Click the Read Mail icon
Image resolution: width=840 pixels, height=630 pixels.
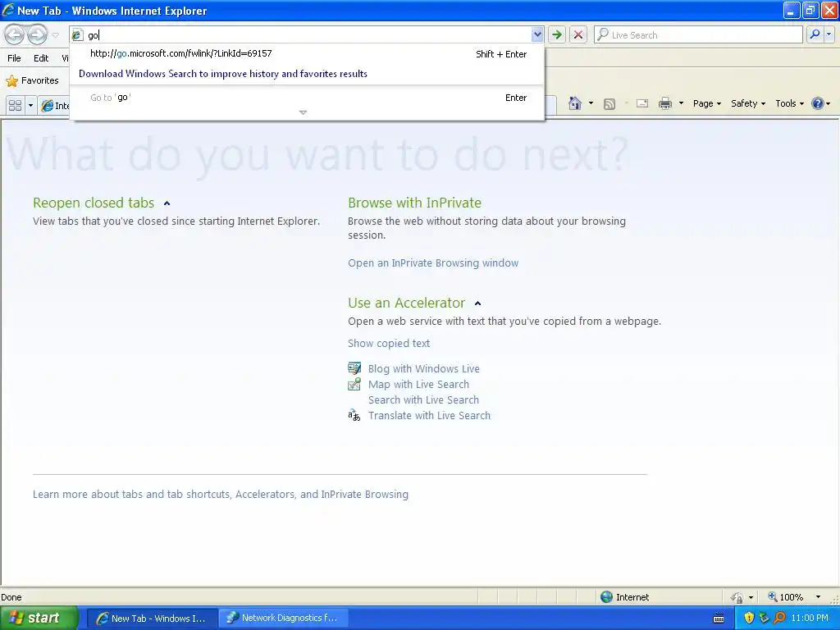pyautogui.click(x=641, y=104)
